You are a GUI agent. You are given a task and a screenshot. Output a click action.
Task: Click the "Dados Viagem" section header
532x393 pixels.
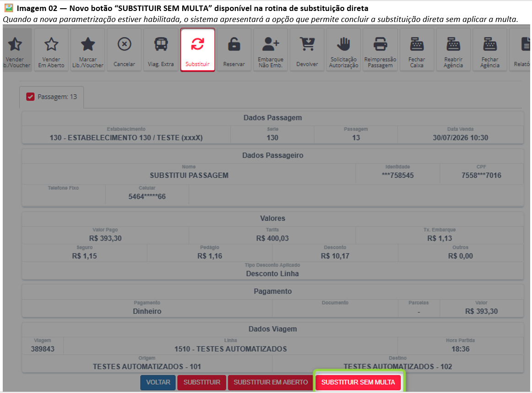tap(273, 329)
